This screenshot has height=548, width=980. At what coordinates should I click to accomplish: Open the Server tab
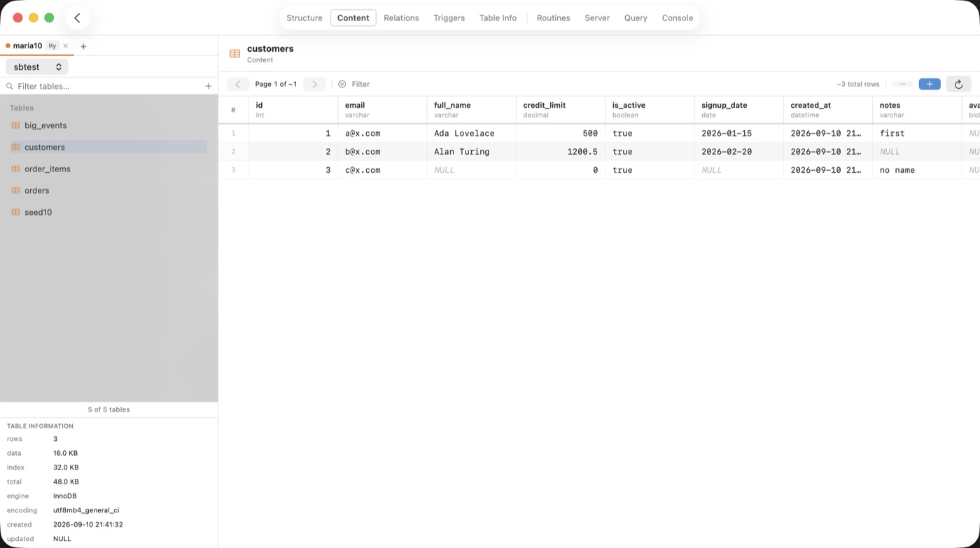pos(597,18)
